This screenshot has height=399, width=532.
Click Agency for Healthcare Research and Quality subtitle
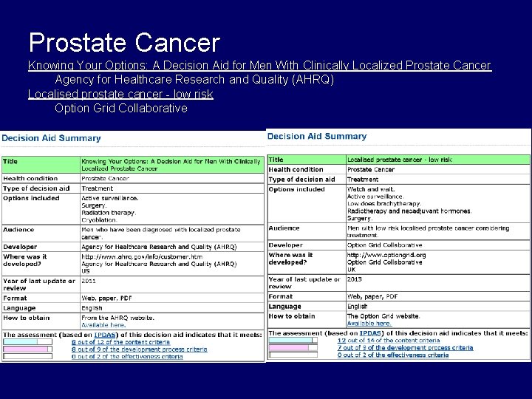tap(194, 79)
